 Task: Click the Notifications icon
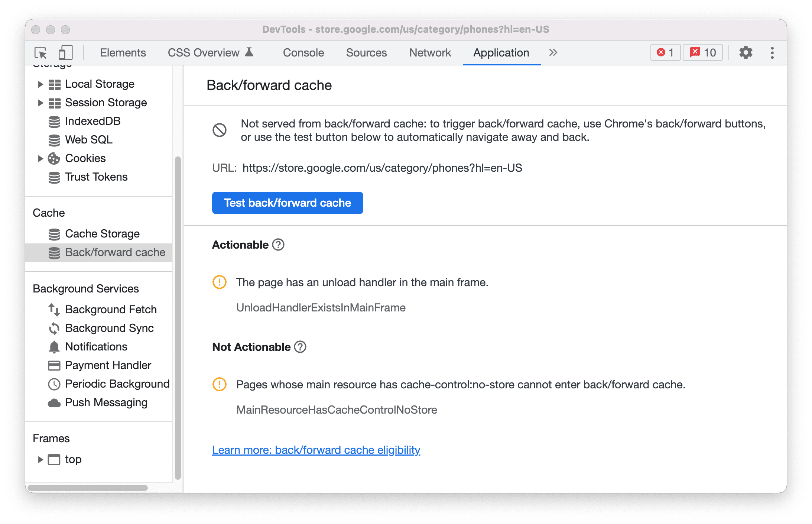[53, 346]
